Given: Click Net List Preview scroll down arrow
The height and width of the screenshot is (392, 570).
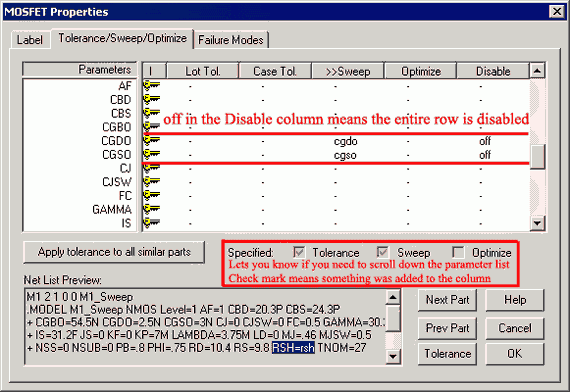Looking at the screenshot, I should 393,356.
